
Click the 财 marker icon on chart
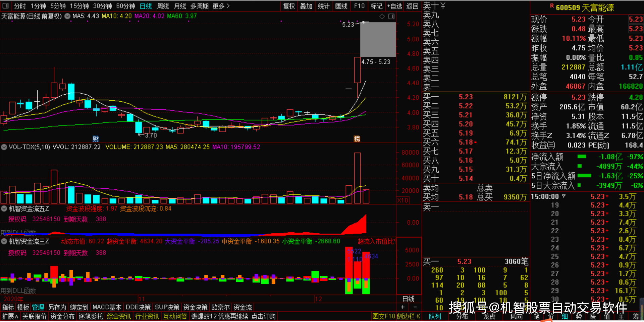pos(96,139)
